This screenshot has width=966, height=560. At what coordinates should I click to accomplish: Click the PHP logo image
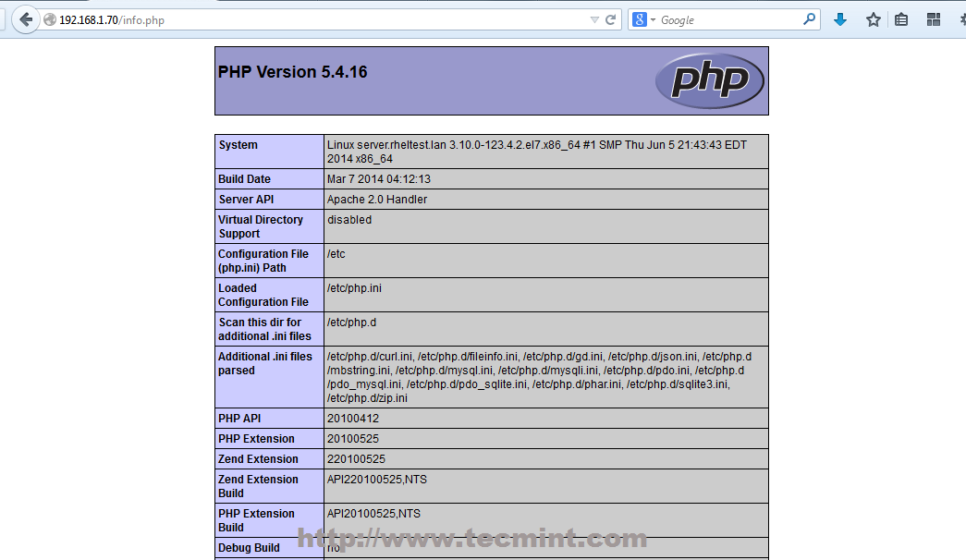click(710, 80)
